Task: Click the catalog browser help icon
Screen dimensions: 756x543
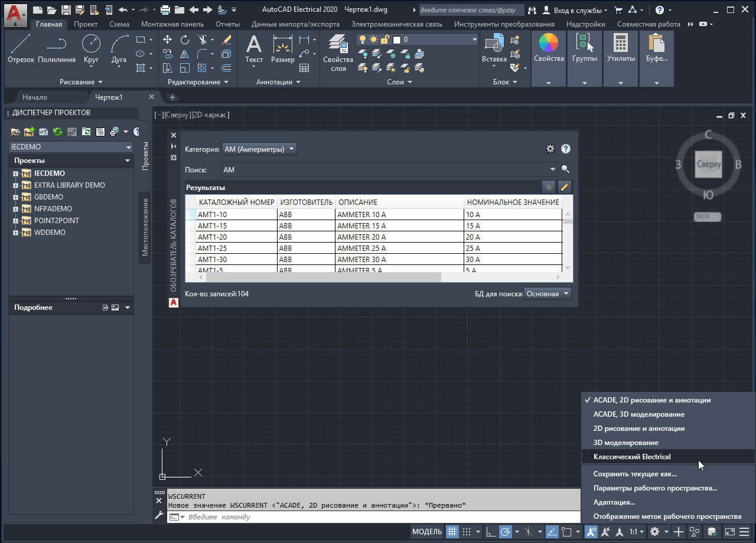Action: pyautogui.click(x=565, y=149)
